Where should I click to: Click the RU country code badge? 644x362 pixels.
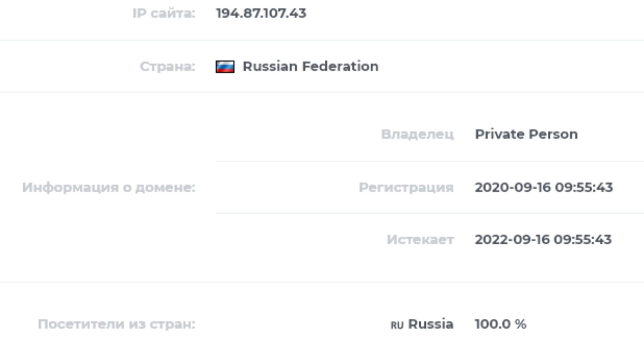[397, 325]
